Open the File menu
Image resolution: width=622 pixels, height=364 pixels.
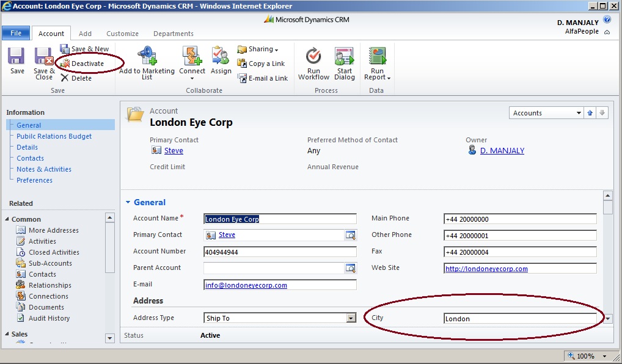pyautogui.click(x=15, y=32)
